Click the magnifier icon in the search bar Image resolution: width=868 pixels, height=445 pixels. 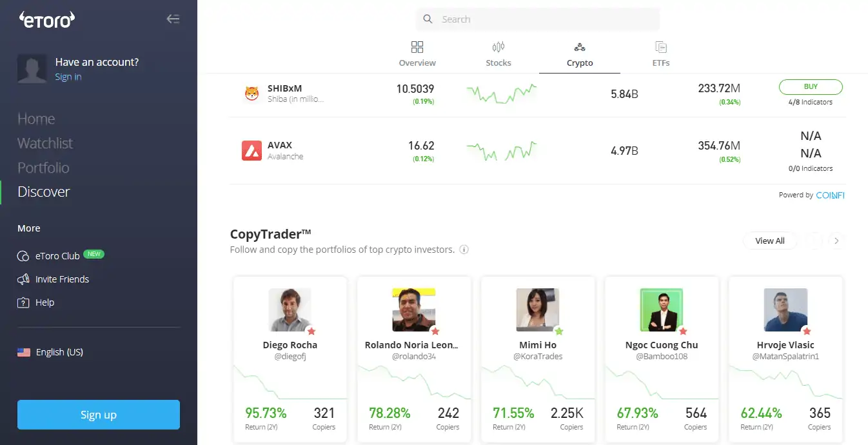tap(428, 19)
